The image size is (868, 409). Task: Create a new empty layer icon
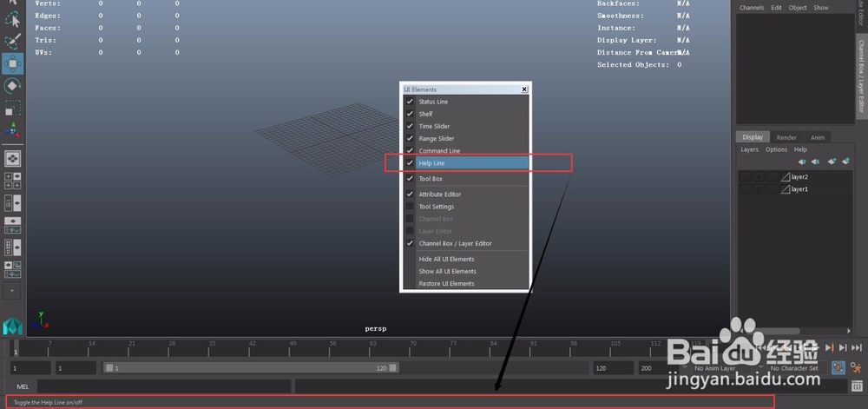[x=832, y=162]
